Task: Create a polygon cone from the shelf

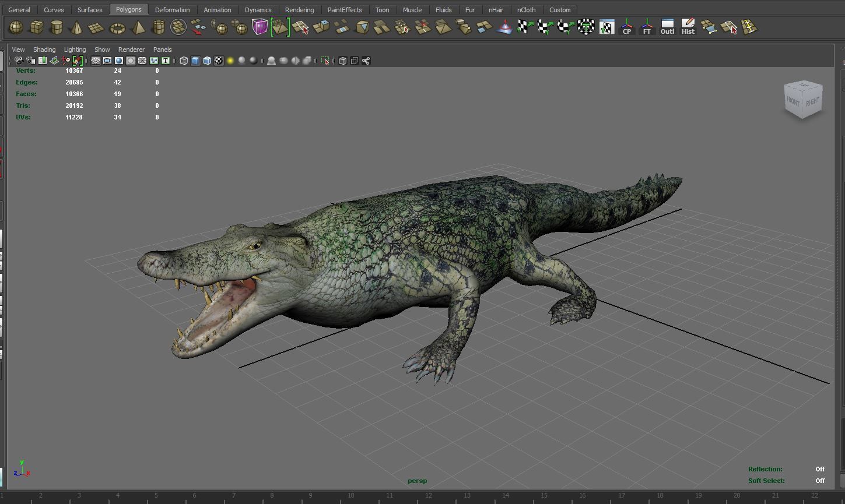Action: [76, 27]
